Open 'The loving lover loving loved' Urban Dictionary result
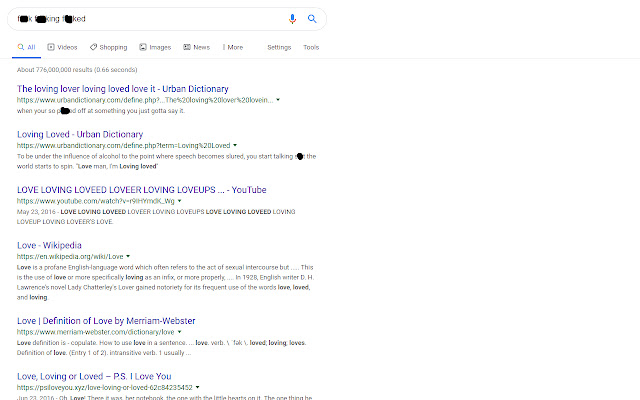 pos(123,89)
